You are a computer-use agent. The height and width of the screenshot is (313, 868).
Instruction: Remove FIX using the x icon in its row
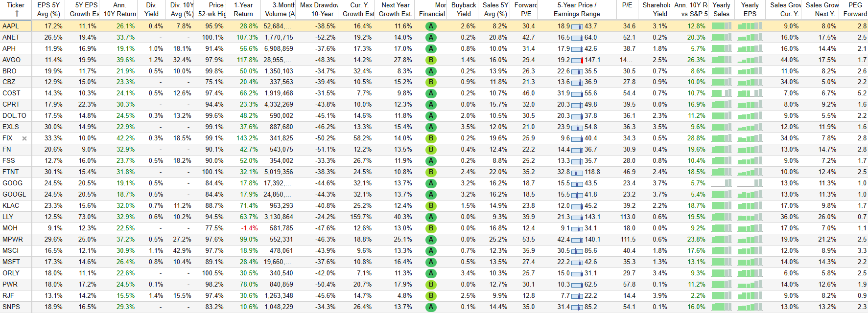[x=24, y=138]
